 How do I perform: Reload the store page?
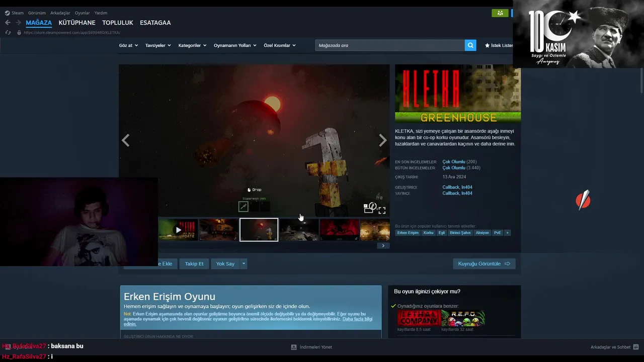coord(8,33)
